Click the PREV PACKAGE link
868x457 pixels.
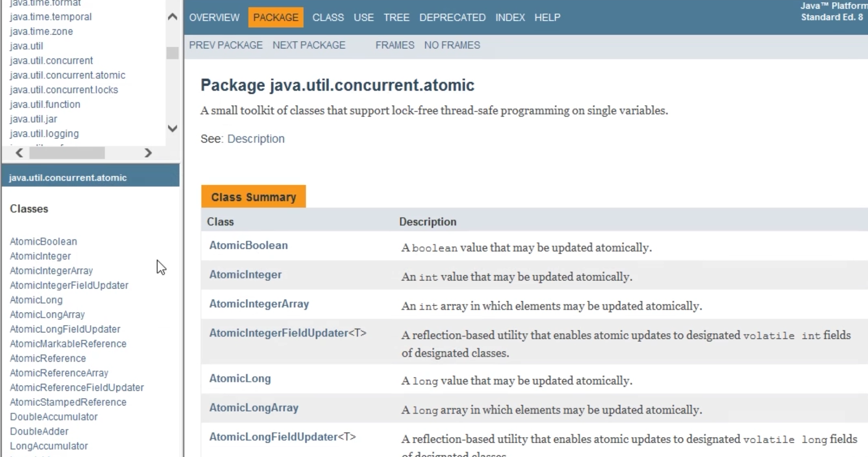[x=226, y=45]
